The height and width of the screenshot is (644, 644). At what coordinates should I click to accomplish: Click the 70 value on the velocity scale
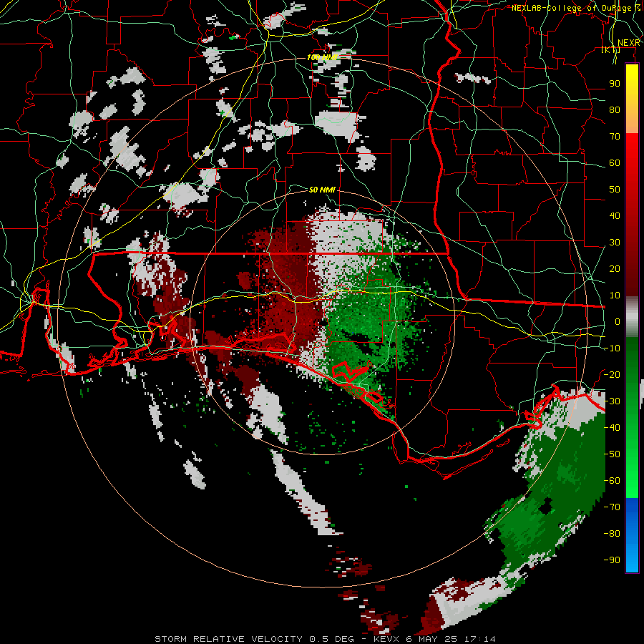(615, 137)
